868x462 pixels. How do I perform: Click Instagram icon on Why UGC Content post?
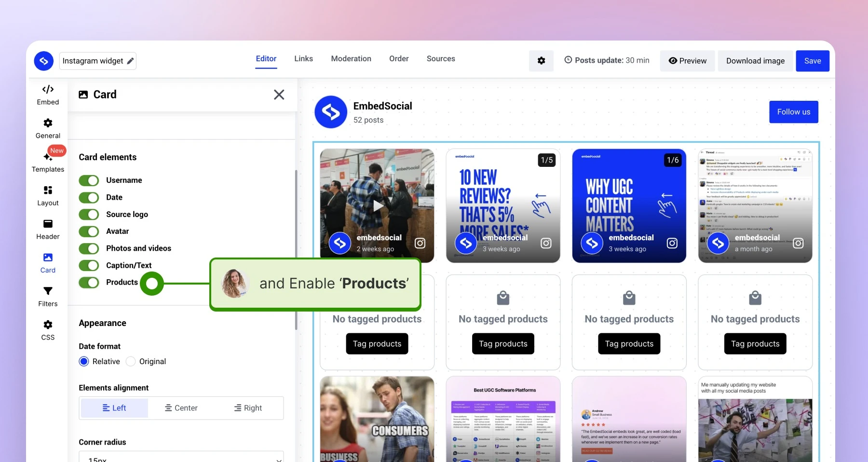pyautogui.click(x=672, y=243)
